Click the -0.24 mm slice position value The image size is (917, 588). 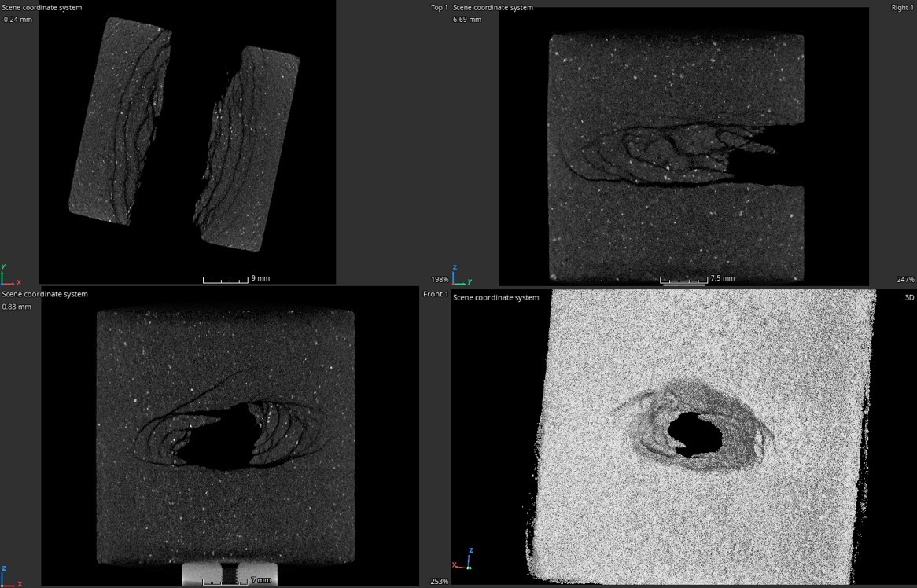tap(17, 20)
